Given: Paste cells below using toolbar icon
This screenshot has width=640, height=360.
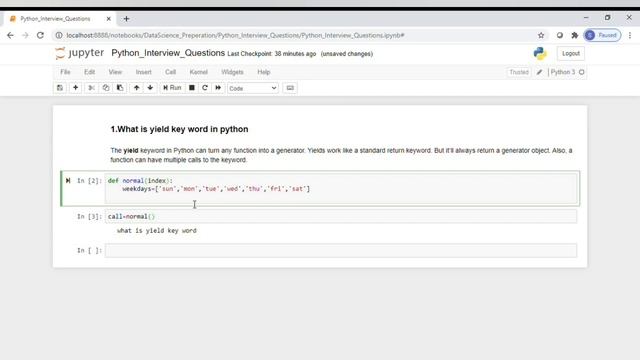Looking at the screenshot, I should (120, 88).
